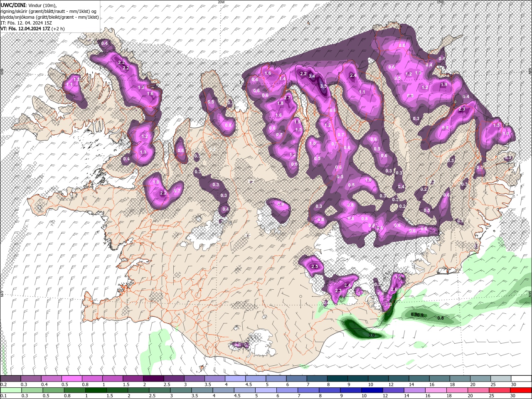Click the small circle station marker on the south-central map
Viewport: 532px width, 399px height.
[x=301, y=296]
